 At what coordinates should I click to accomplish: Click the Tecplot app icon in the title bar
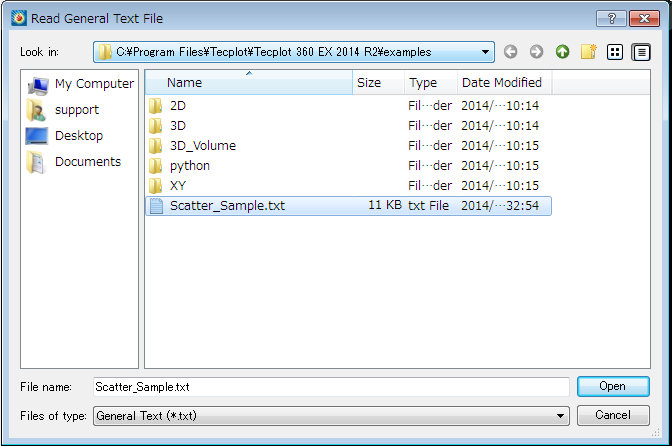(x=19, y=18)
